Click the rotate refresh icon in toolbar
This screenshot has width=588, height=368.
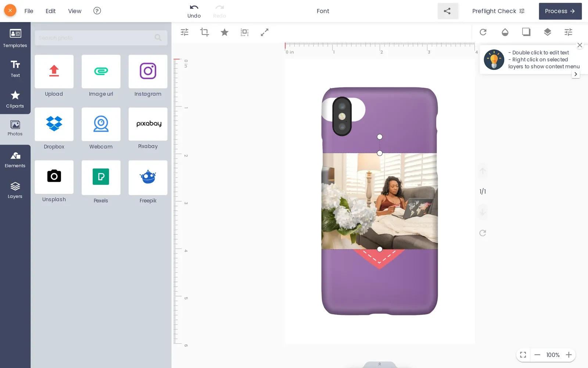coord(483,32)
